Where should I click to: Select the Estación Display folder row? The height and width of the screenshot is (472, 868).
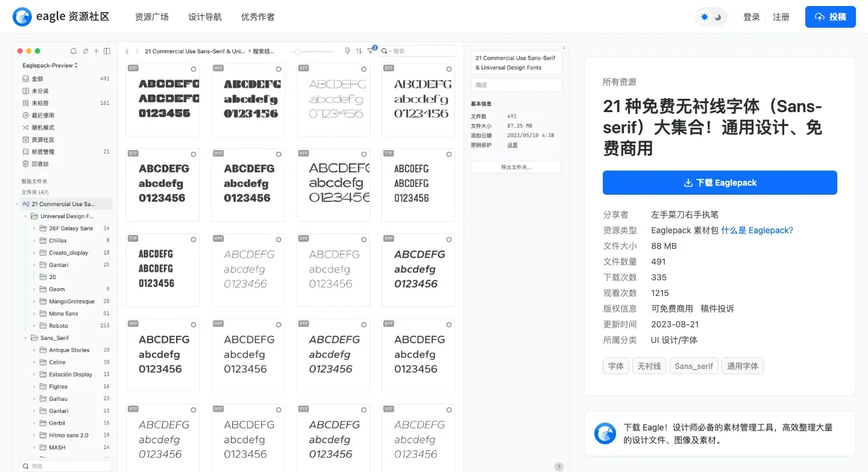coord(71,374)
